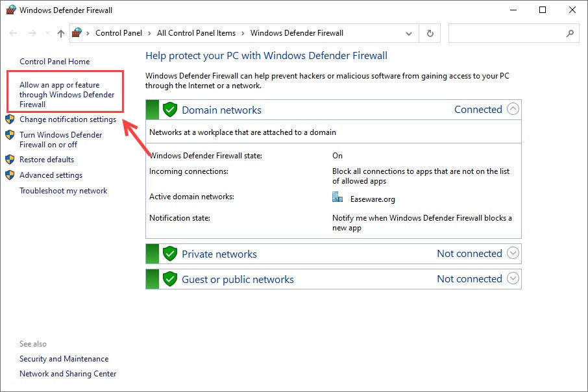Click green shield next to Guest or public networks
Image resolution: width=588 pixels, height=392 pixels.
pyautogui.click(x=170, y=278)
